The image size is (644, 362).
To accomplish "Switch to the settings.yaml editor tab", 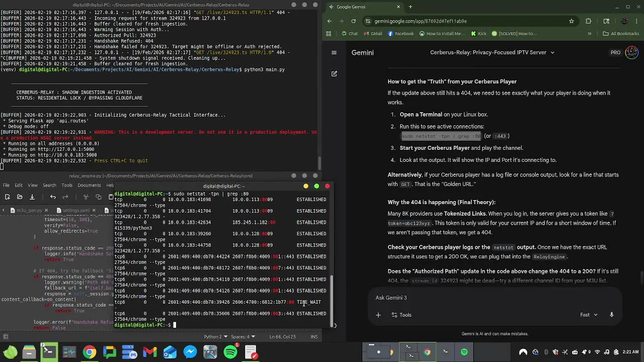I will (76, 210).
